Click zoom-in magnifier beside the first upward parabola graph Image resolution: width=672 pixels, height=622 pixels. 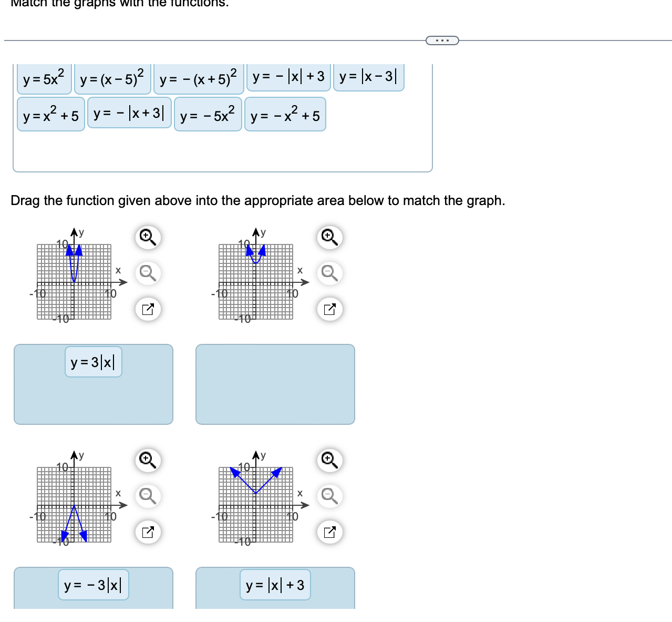[148, 238]
